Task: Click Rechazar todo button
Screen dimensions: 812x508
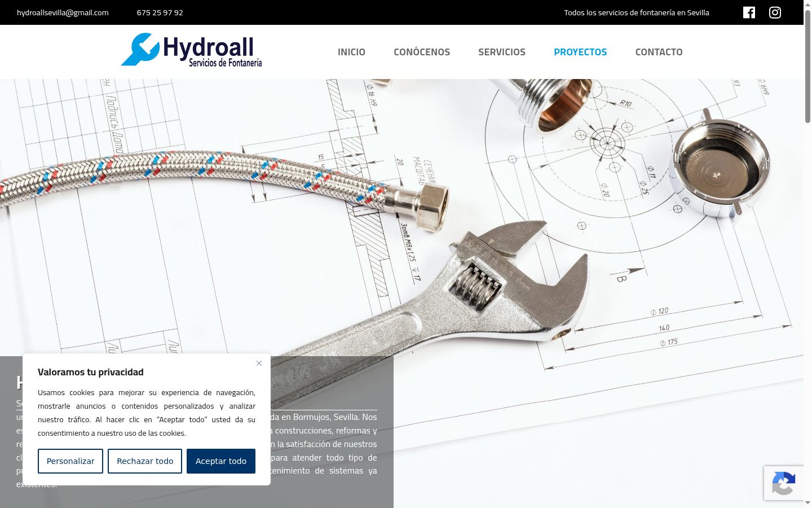Action: [145, 461]
